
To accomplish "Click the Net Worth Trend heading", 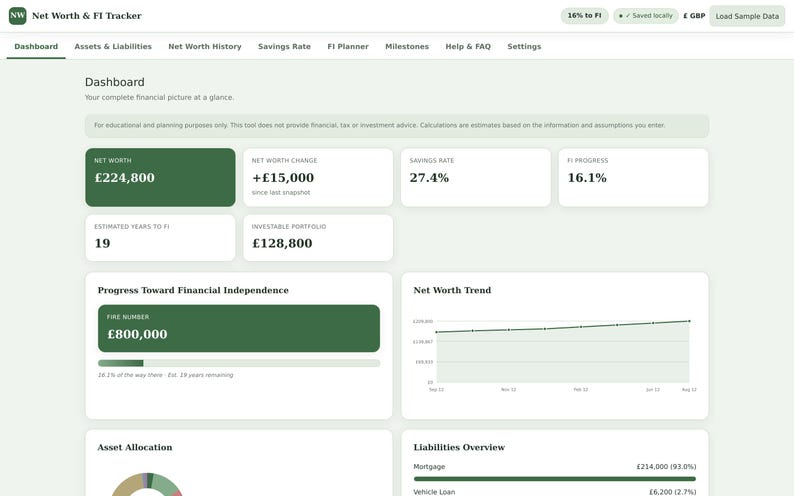I will pos(452,291).
